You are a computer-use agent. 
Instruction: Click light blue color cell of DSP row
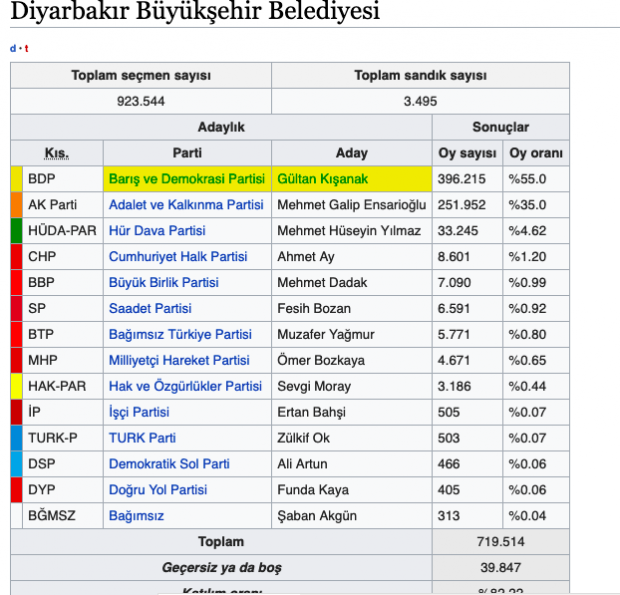click(x=17, y=464)
